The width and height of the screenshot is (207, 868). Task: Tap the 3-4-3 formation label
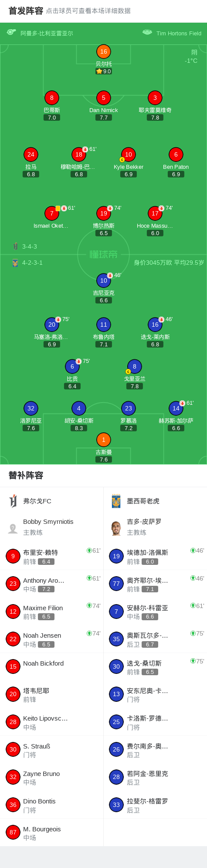[x=30, y=246]
